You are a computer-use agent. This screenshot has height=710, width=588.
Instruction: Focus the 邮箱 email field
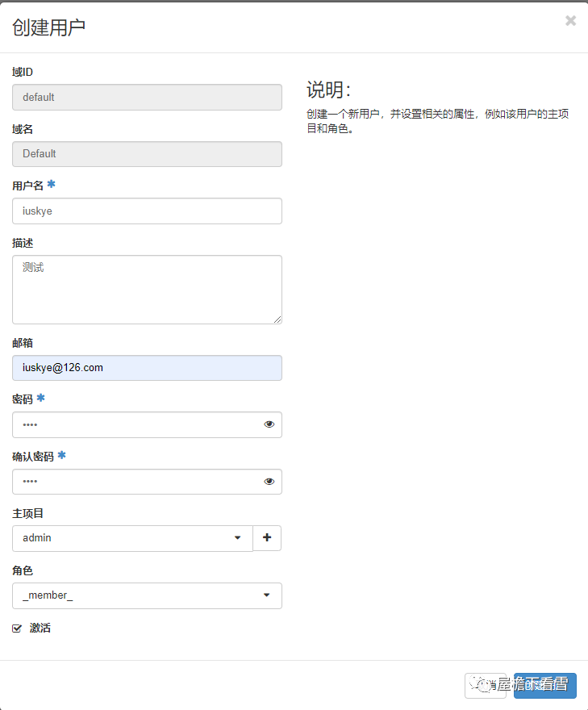pos(147,368)
